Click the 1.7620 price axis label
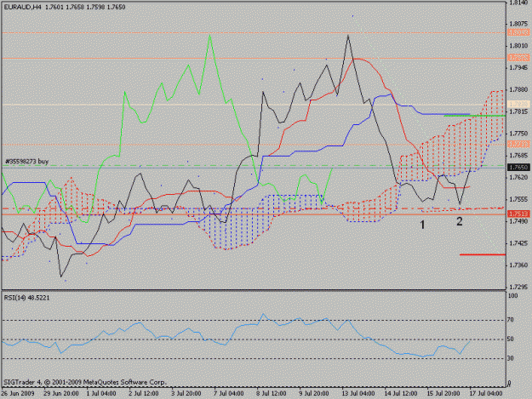 tap(519, 177)
